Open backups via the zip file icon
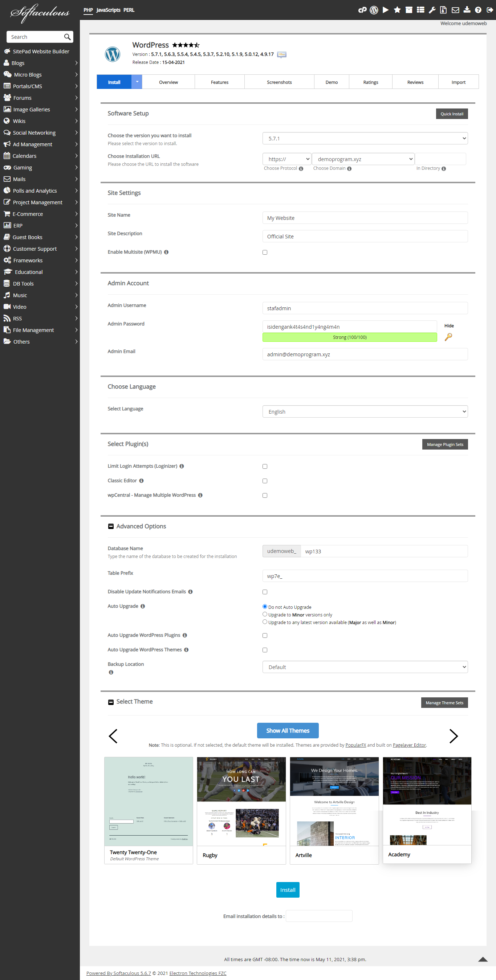 point(443,10)
